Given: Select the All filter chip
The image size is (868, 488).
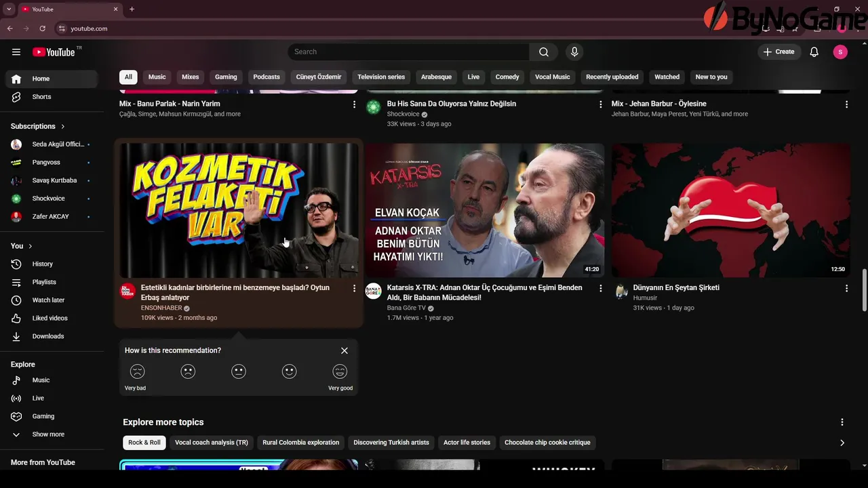Looking at the screenshot, I should pos(128,77).
